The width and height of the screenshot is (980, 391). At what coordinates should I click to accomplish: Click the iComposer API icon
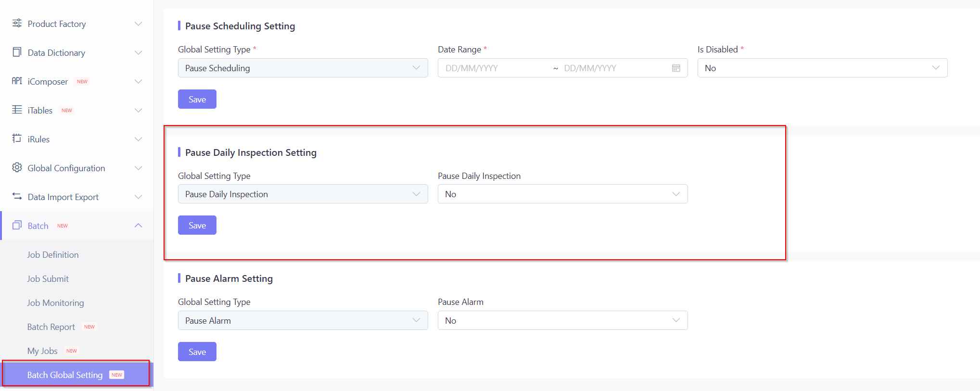(17, 81)
